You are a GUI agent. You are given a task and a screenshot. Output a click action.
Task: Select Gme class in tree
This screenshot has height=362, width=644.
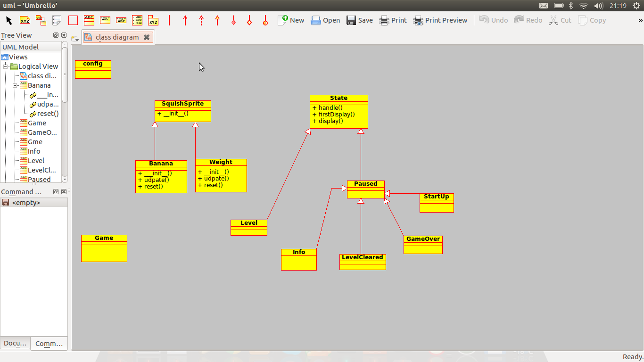[x=31, y=142]
